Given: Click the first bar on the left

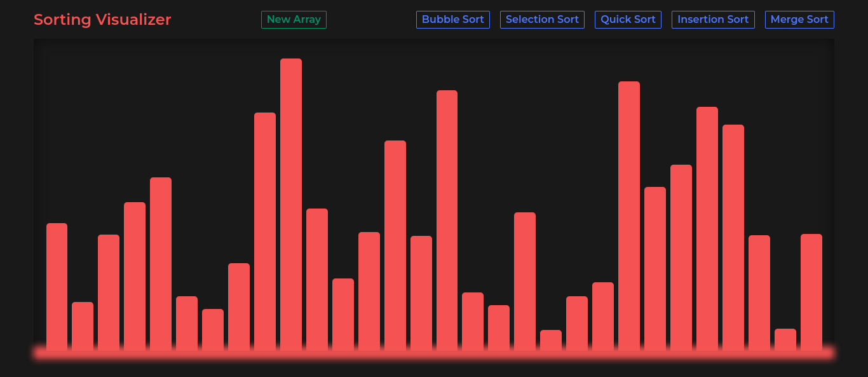Looking at the screenshot, I should 57,288.
